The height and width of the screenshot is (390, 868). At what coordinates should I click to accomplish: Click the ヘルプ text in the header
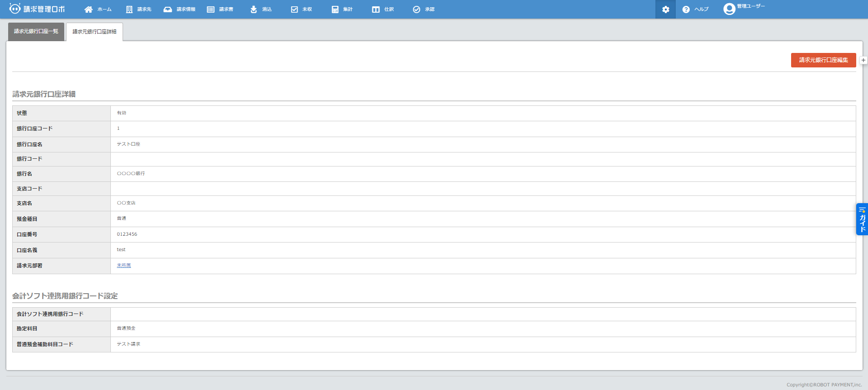702,10
